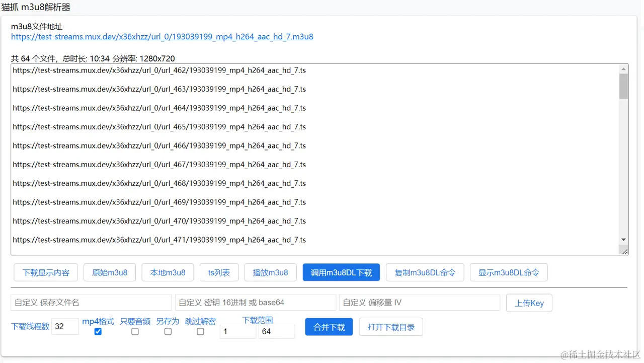Screen dimensions: 644x363
Task: Click the url_470 ts file line
Action: tap(159, 221)
